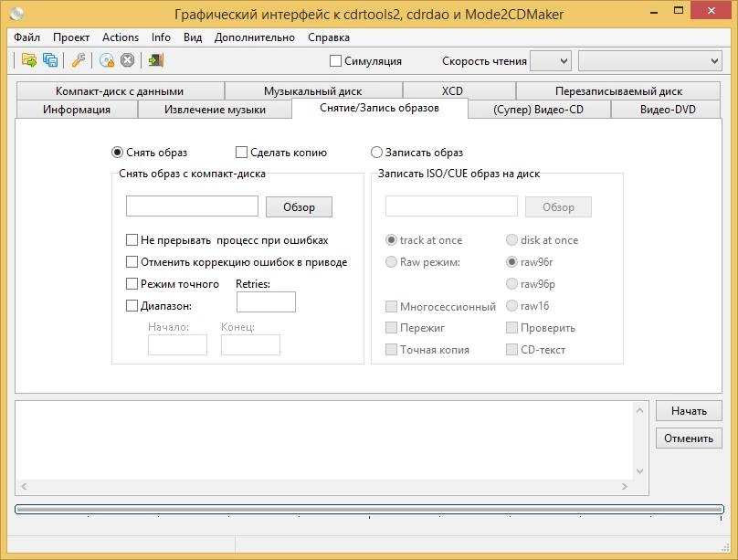This screenshot has height=560, width=738.
Task: Switch to (Супер) Видео-CD tab
Action: click(539, 110)
